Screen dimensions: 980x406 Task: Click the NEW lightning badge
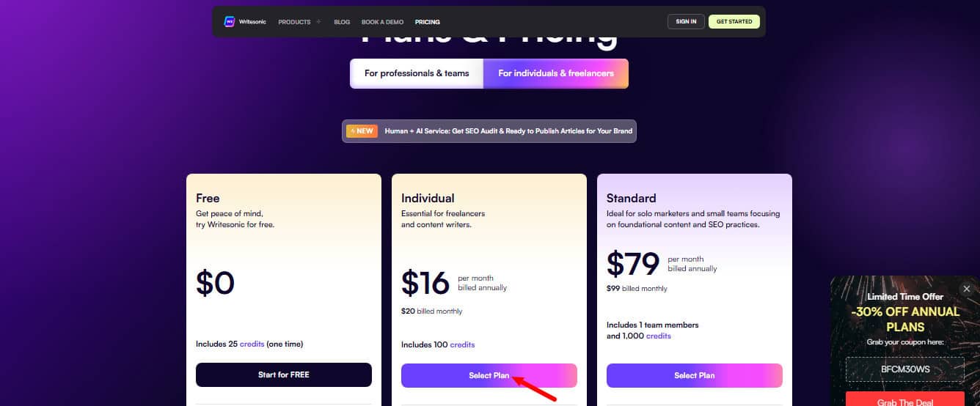362,131
